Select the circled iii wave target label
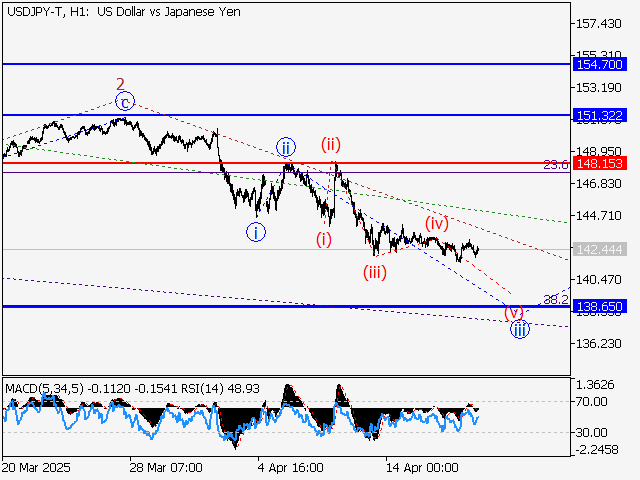Image resolution: width=640 pixels, height=480 pixels. (519, 328)
